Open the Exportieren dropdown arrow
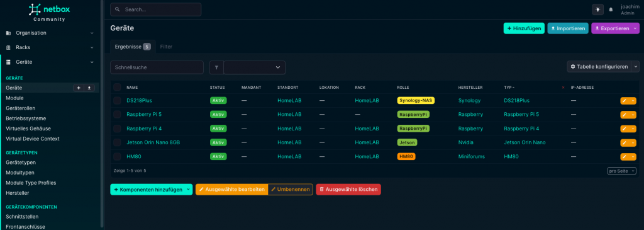 pyautogui.click(x=636, y=28)
